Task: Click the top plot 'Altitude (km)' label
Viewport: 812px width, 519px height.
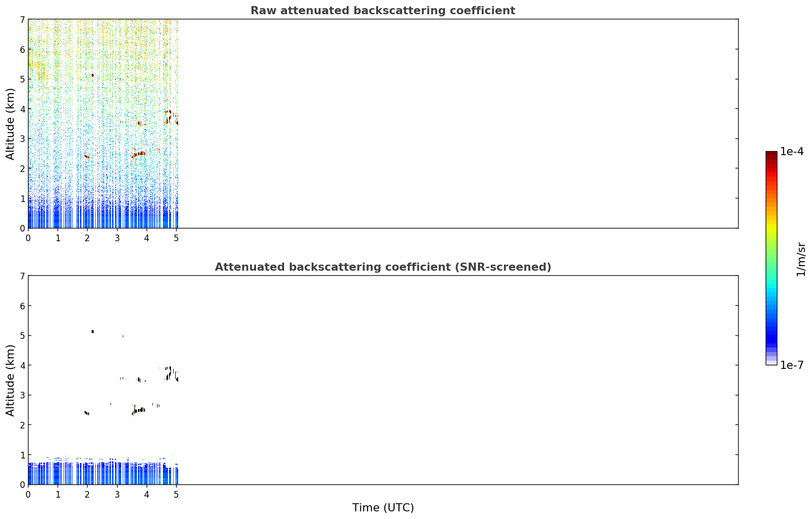Action: pyautogui.click(x=11, y=124)
